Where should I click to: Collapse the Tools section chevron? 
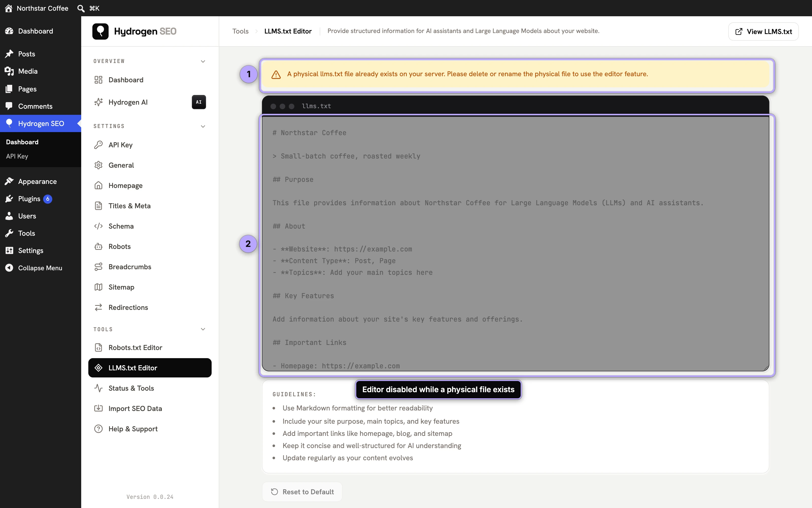(203, 329)
